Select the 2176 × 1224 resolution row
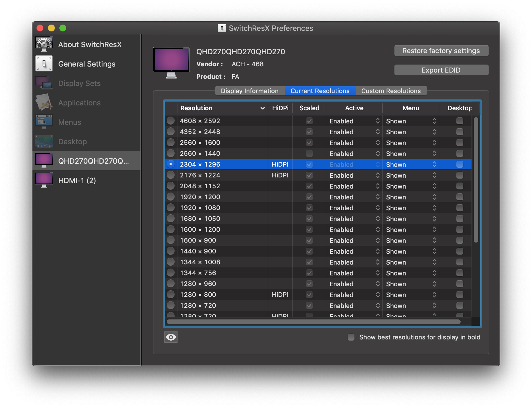This screenshot has height=408, width=532. (318, 175)
